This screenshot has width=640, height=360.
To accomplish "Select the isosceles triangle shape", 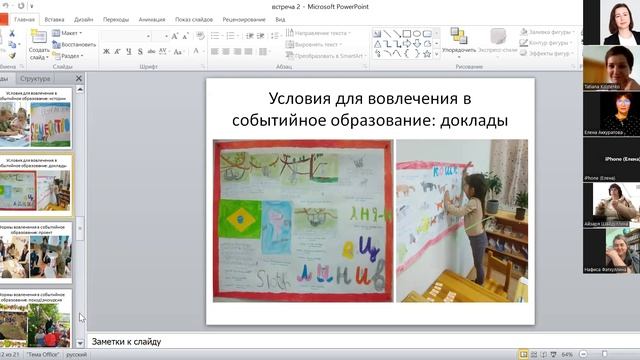I will pos(377,44).
